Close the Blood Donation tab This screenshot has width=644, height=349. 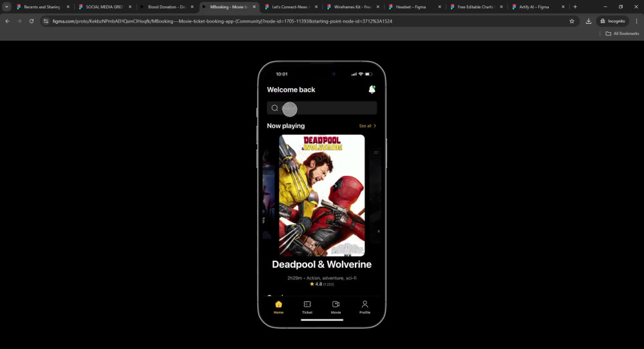click(192, 7)
